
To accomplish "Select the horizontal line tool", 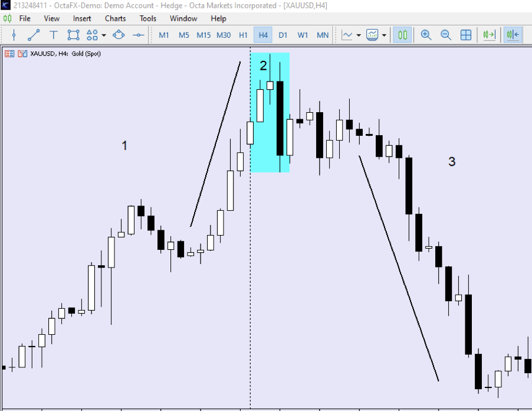I will pyautogui.click(x=139, y=35).
